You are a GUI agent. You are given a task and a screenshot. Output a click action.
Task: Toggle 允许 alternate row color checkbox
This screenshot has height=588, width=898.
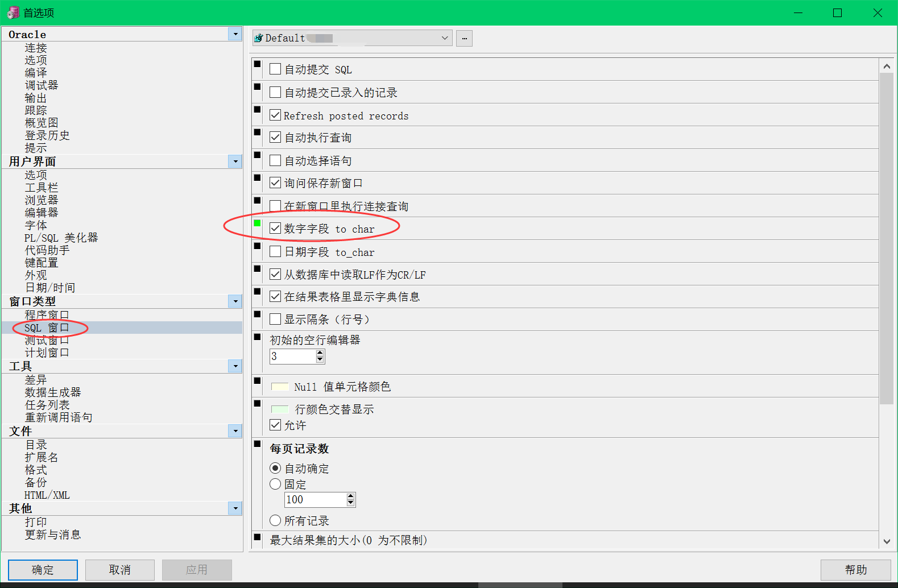tap(275, 425)
